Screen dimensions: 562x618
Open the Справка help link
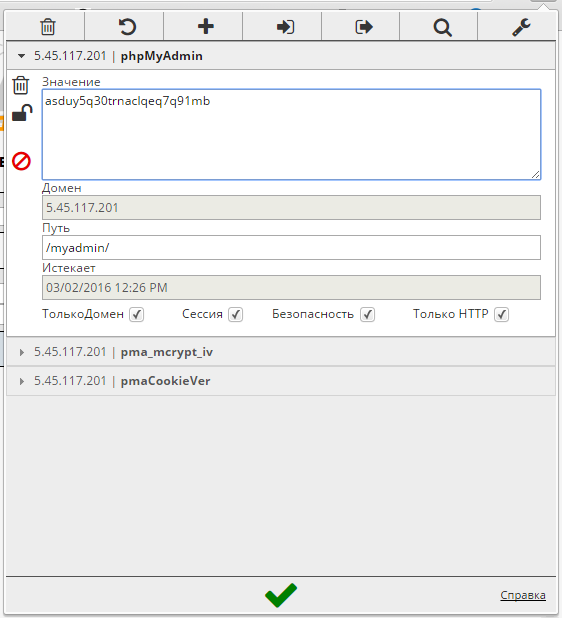coord(523,595)
